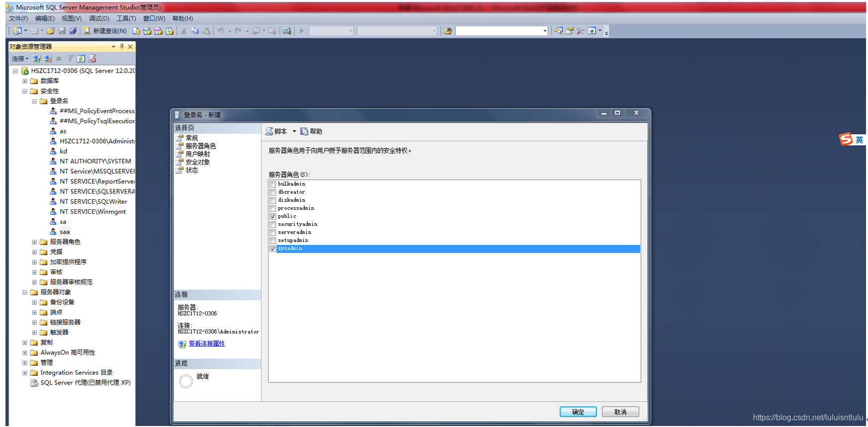Click the disconnect icon in Object Explorer
Viewport: 868px width, 427px height.
48,58
